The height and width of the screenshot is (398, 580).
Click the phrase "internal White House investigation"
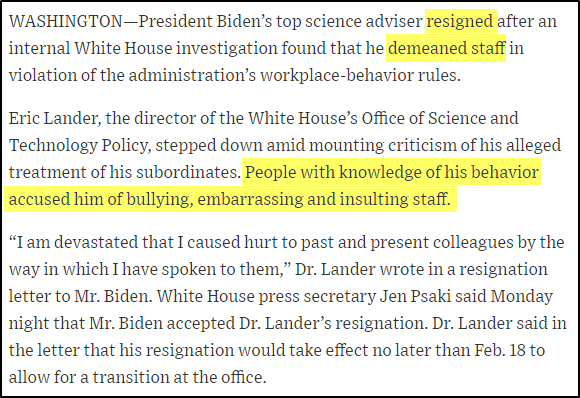[x=143, y=48]
